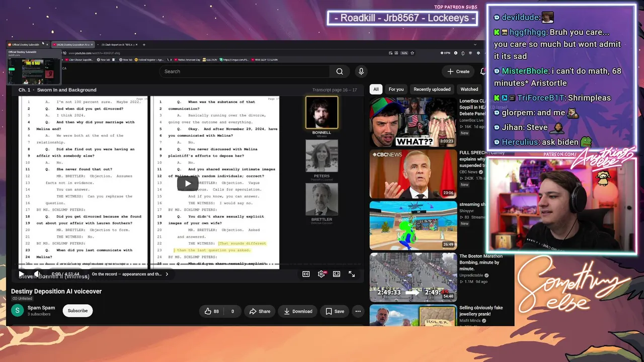
Task: Dislike the video
Action: [x=232, y=311]
